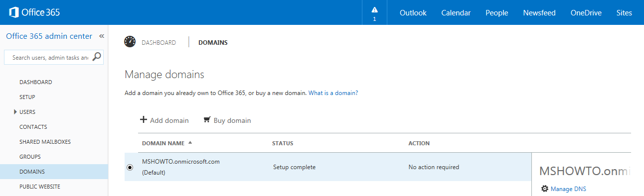This screenshot has height=196, width=644.
Task: Click the DASHBOARD breadcrumb link
Action: (x=159, y=43)
